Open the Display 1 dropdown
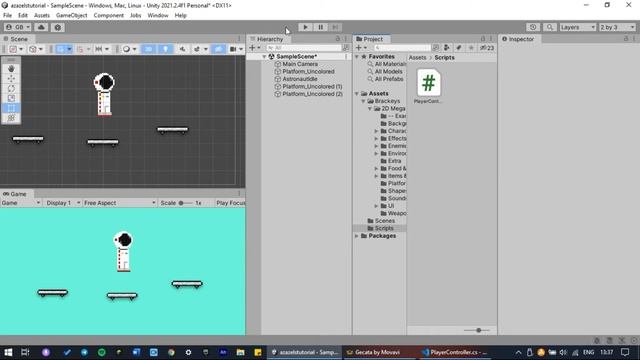 (63, 203)
